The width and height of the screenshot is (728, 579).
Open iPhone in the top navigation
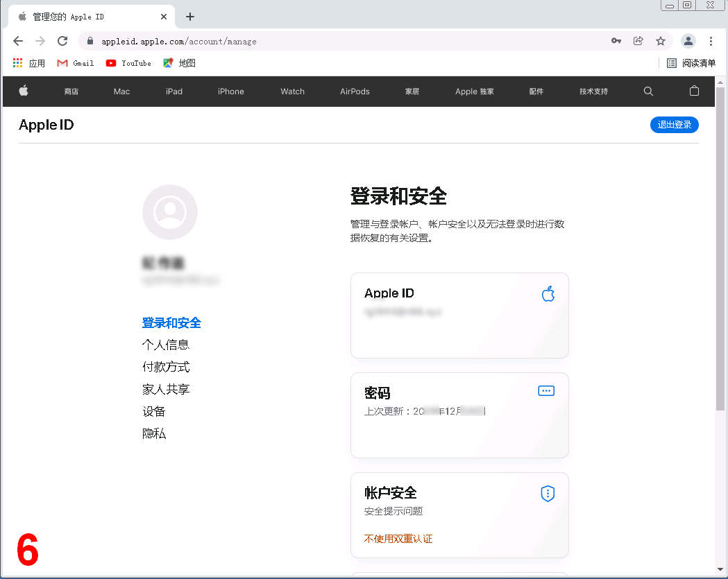tap(230, 92)
